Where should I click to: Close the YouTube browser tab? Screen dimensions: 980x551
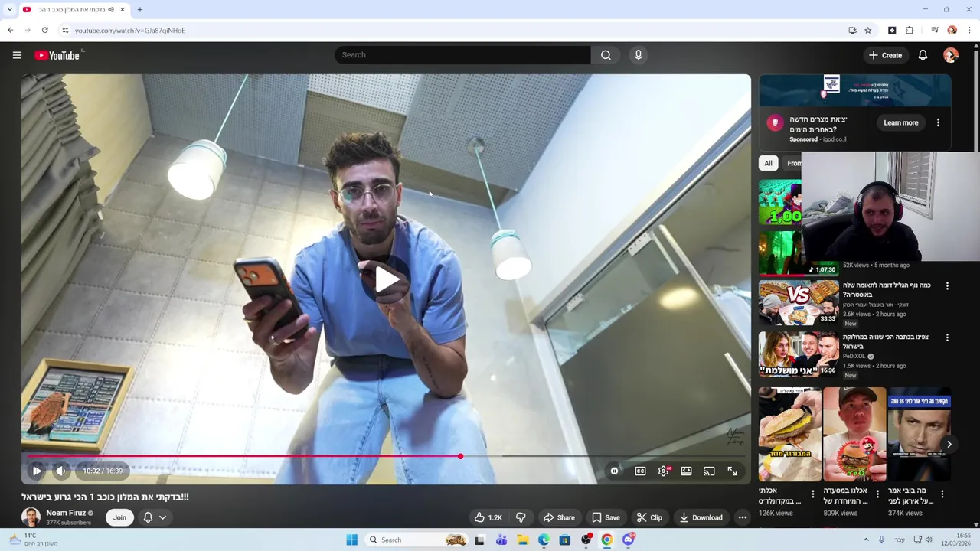pos(122,10)
